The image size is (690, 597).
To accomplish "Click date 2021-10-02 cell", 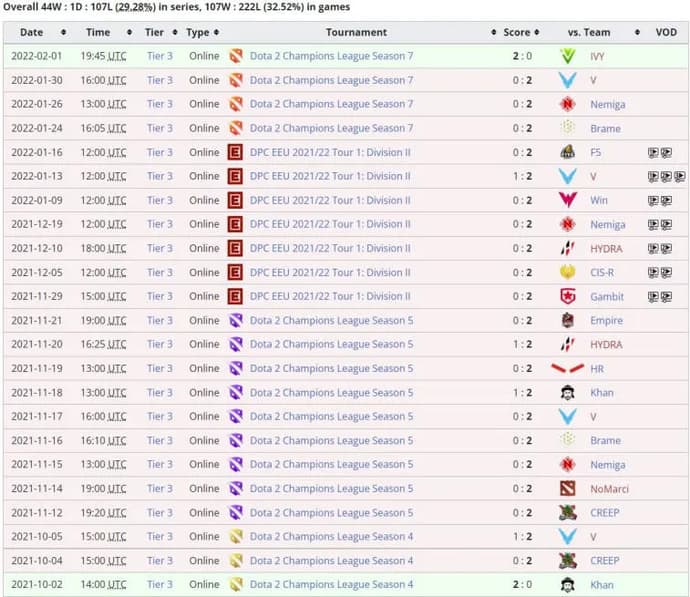I will click(37, 584).
